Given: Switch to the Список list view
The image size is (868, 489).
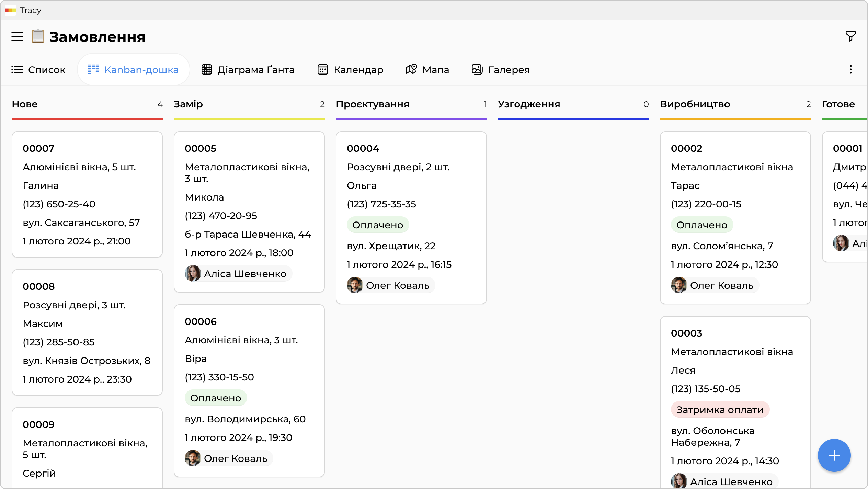Looking at the screenshot, I should (x=38, y=70).
